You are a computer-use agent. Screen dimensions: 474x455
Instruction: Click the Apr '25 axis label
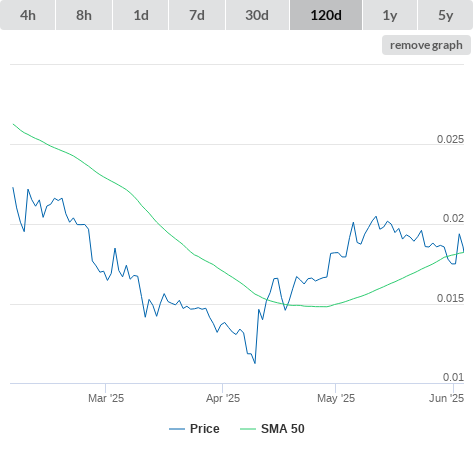[223, 398]
